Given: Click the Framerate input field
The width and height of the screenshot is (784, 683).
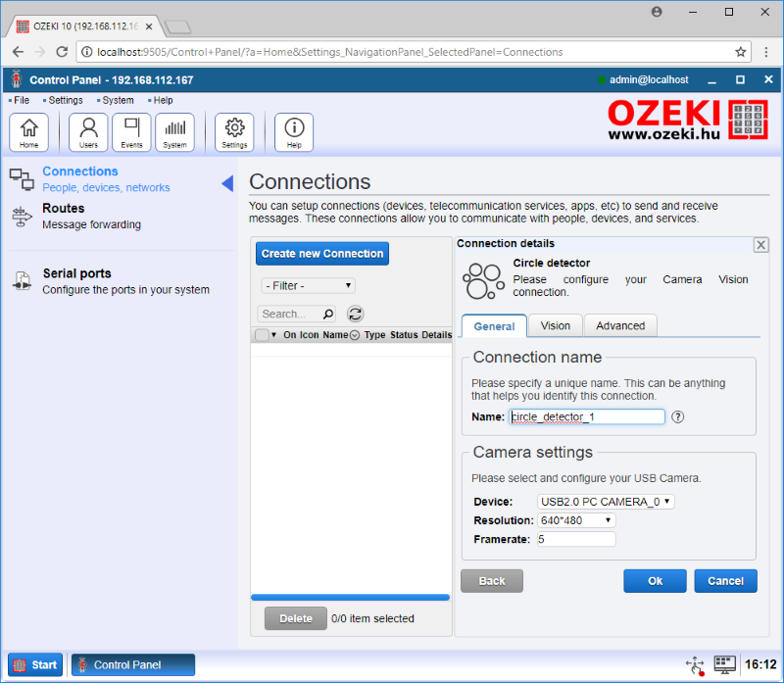Looking at the screenshot, I should [x=575, y=539].
